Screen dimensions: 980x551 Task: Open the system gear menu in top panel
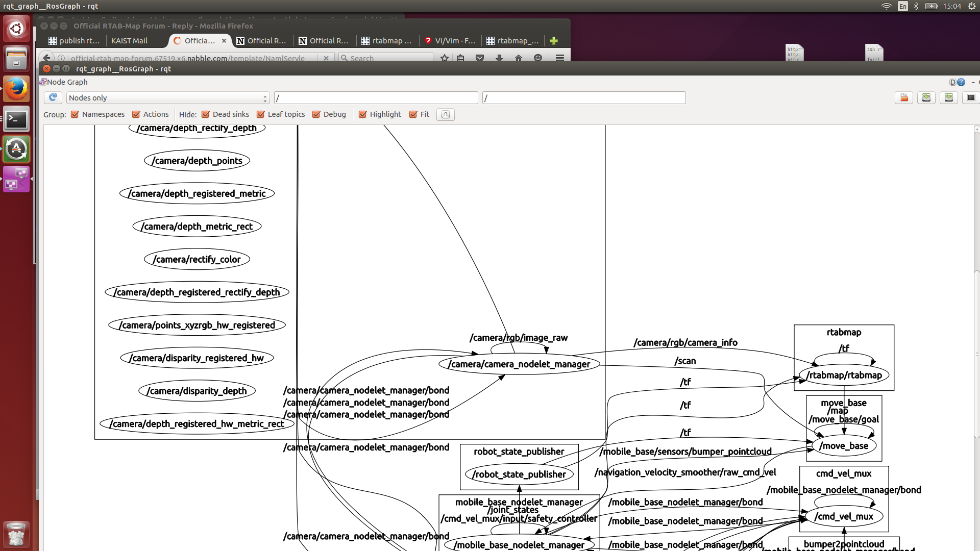tap(972, 6)
